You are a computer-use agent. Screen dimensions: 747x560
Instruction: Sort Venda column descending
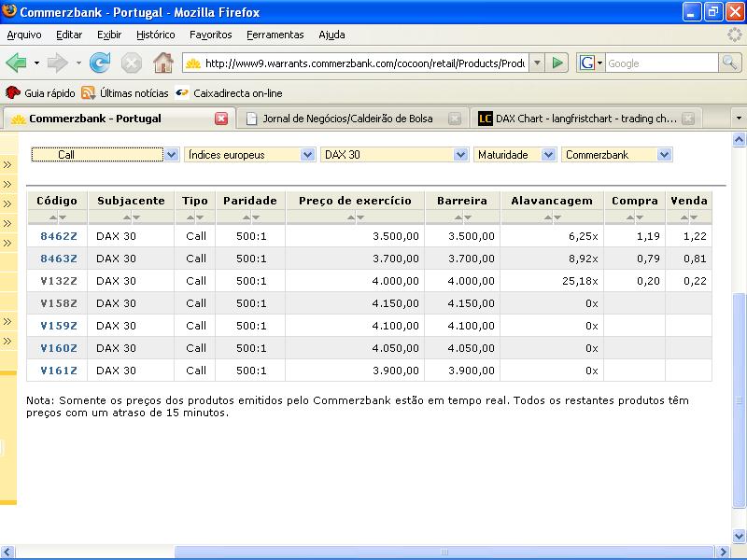coord(694,217)
